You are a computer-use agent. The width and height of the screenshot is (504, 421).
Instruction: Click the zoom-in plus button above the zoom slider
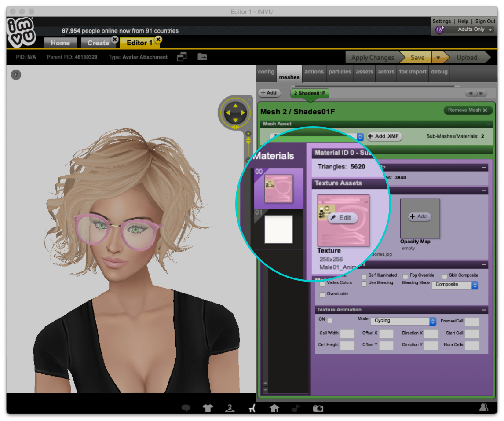click(248, 133)
